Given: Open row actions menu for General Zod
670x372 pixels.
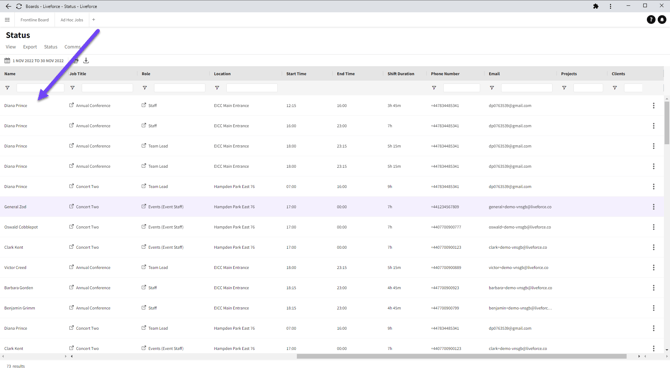Looking at the screenshot, I should 653,207.
